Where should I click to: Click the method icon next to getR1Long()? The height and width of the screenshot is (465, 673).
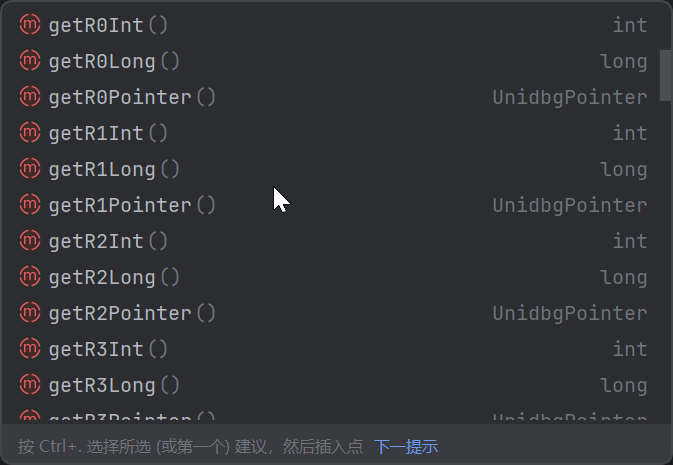(30, 169)
